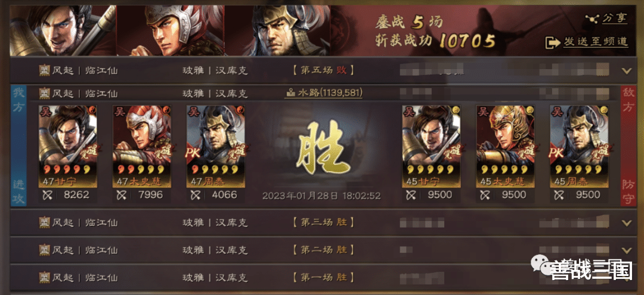The width and height of the screenshot is (644, 295).
Task: Select our side's 甘宁 hero card
Action: [x=68, y=147]
